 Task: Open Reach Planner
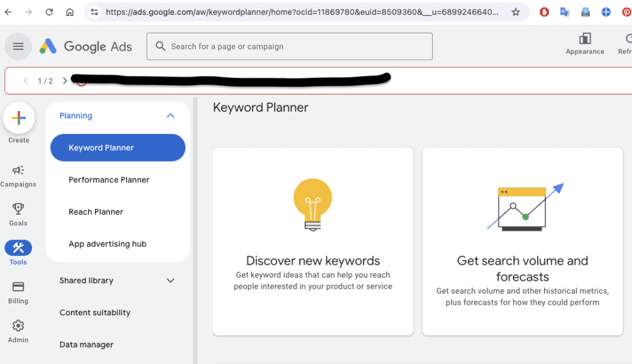click(96, 212)
